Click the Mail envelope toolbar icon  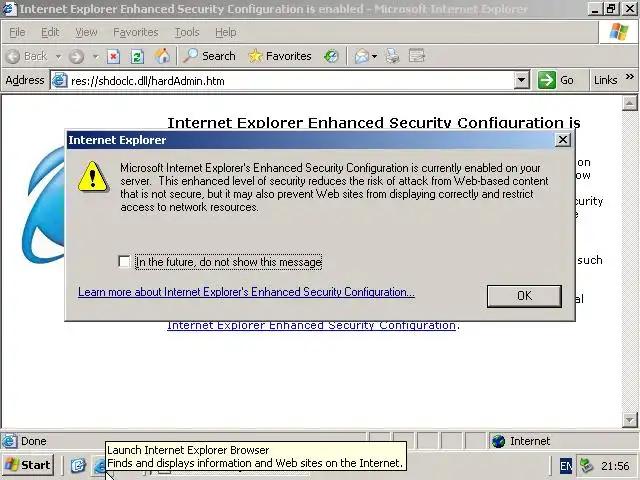[x=362, y=56]
